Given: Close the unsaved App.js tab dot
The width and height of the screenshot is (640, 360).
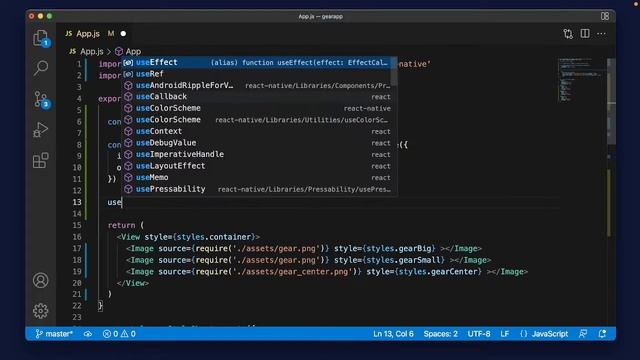Looking at the screenshot, I should coord(123,33).
